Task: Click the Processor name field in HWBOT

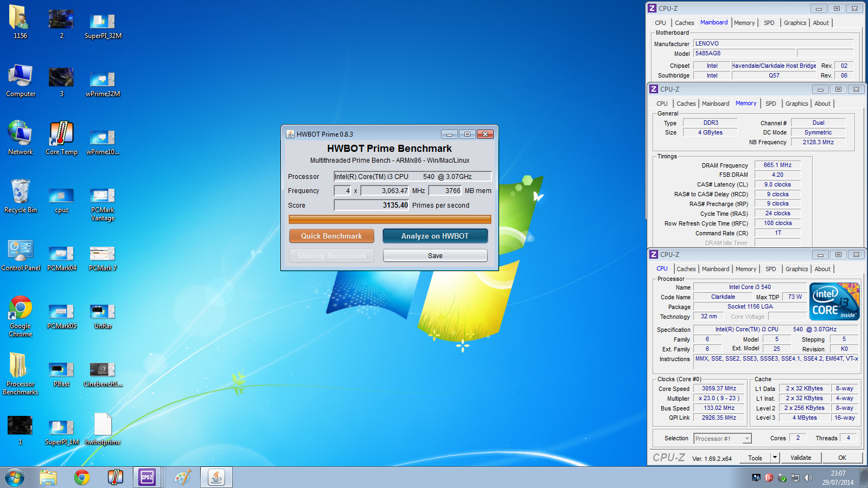Action: pos(413,176)
